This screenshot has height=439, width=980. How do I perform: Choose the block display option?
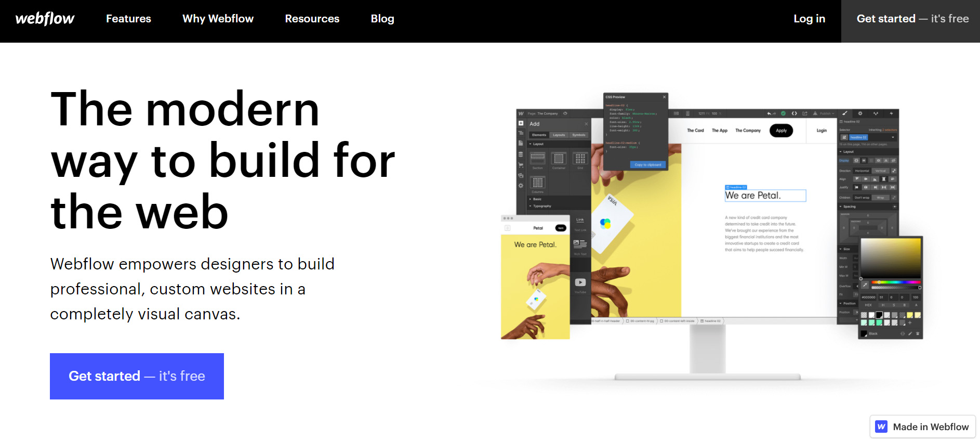click(x=857, y=160)
